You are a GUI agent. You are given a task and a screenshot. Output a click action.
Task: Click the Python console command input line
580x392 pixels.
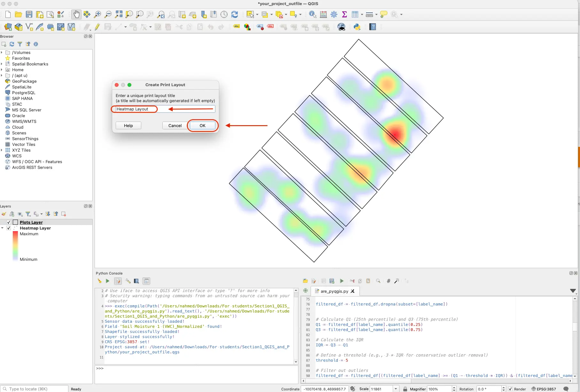point(197,374)
